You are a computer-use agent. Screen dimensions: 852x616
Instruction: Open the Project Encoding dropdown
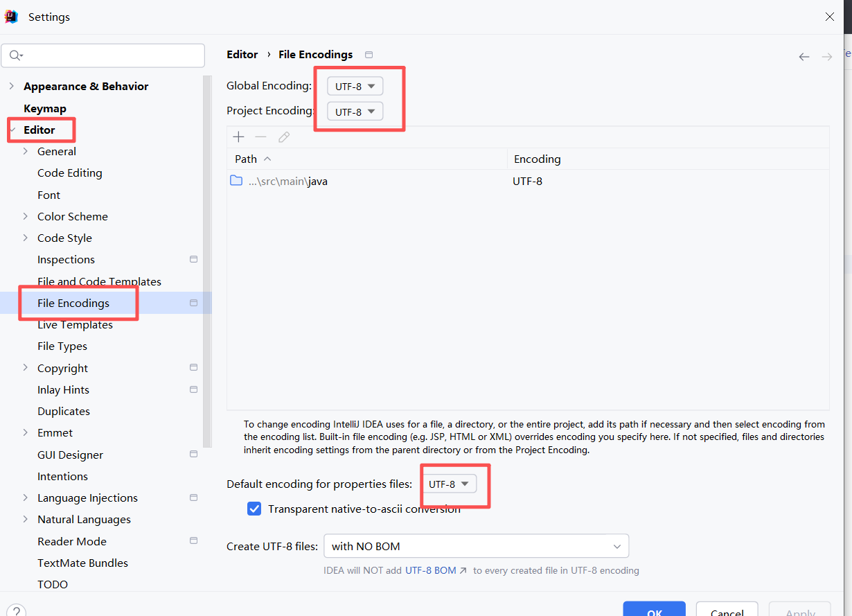pyautogui.click(x=355, y=112)
